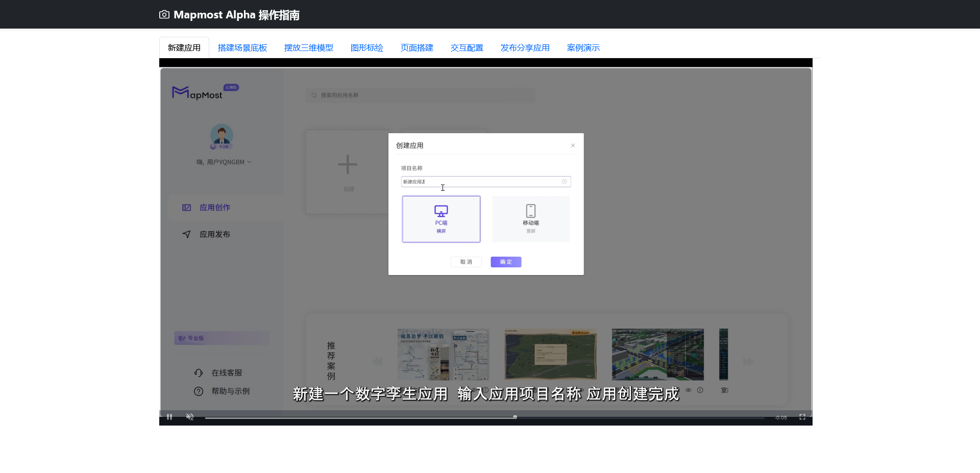Close the 创建应用 dialog
Viewport: 980px width, 473px height.
click(573, 145)
